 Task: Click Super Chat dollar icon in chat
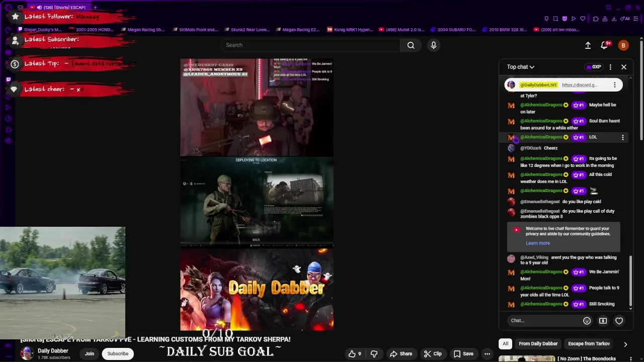603,321
